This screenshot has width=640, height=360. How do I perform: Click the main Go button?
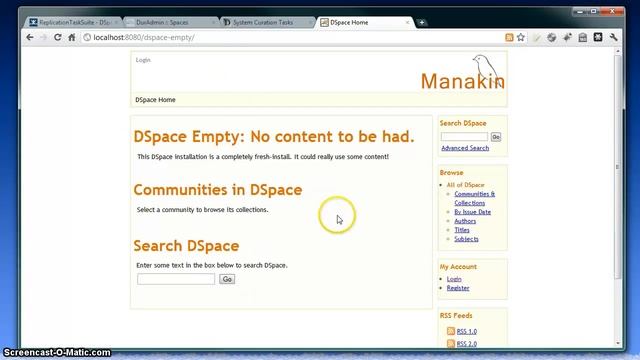pos(227,279)
